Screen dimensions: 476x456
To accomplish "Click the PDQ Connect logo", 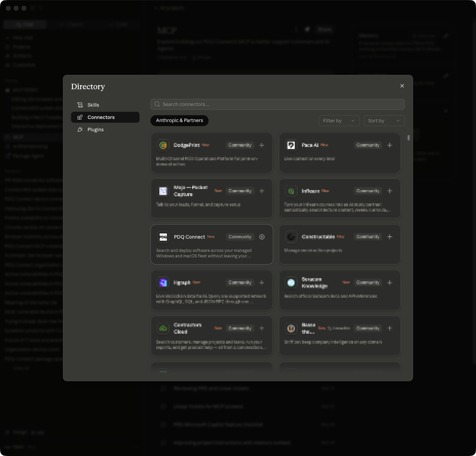I will click(x=163, y=237).
